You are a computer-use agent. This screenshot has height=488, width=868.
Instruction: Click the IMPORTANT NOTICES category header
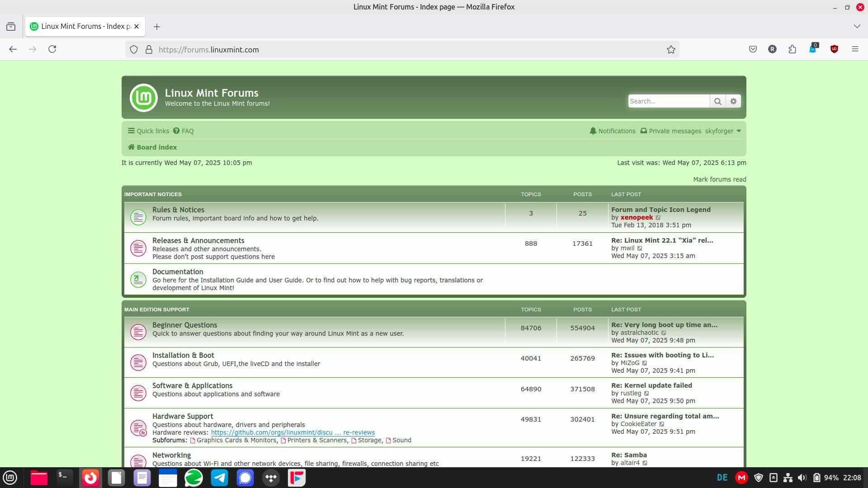coord(153,194)
